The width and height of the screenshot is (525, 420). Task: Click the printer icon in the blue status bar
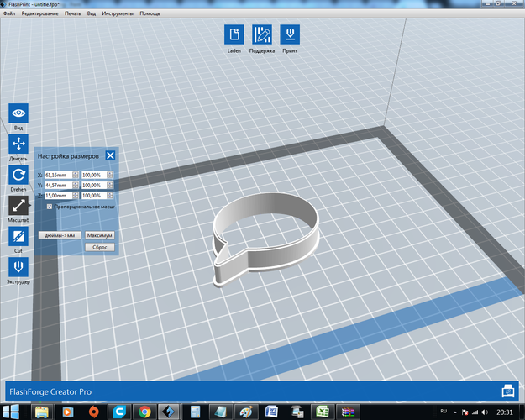point(508,391)
